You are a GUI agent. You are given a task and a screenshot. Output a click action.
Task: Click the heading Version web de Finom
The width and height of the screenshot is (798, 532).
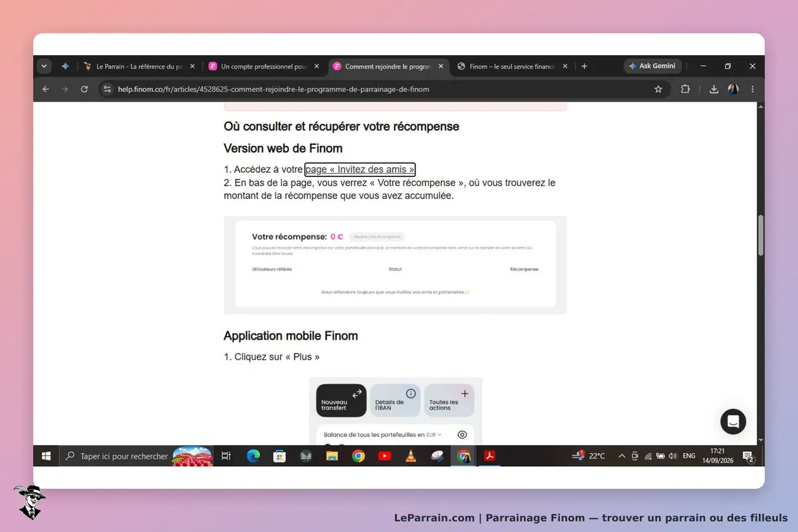coord(283,148)
